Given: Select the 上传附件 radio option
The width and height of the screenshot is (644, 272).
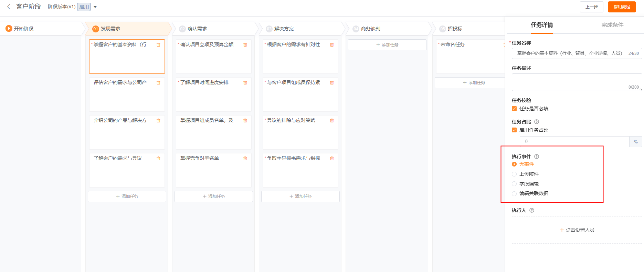Looking at the screenshot, I should point(514,174).
